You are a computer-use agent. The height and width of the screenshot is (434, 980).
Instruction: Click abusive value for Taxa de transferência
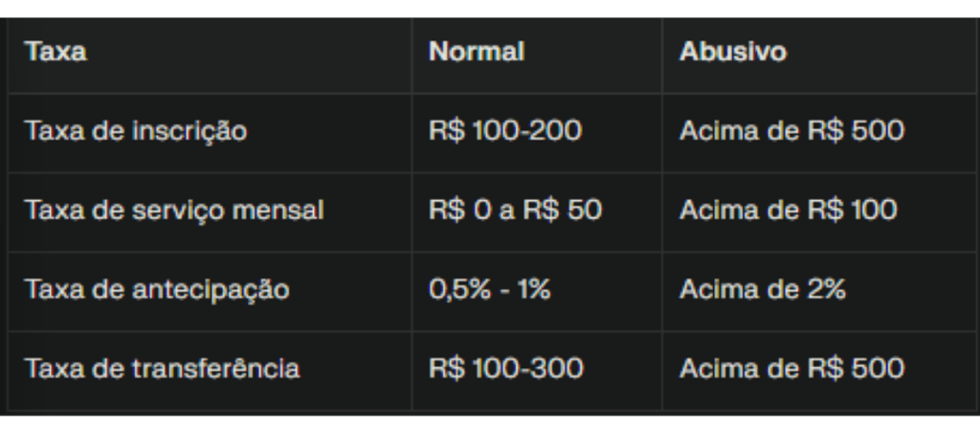791,368
